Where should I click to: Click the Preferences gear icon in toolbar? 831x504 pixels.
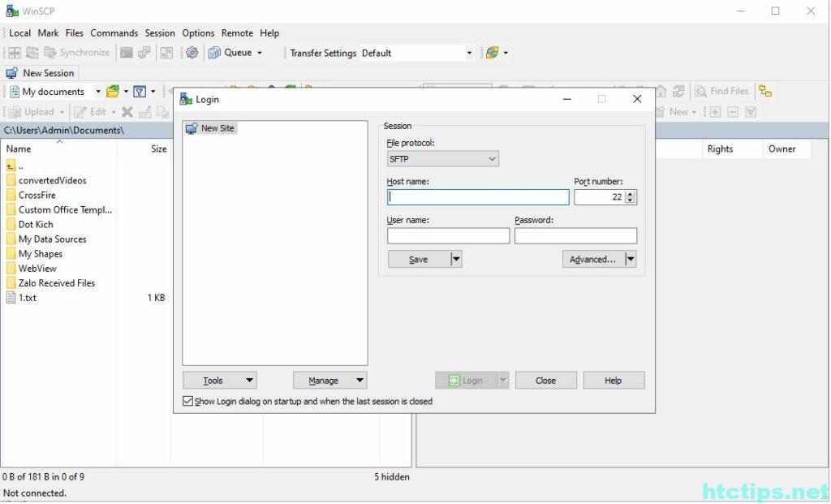click(192, 53)
